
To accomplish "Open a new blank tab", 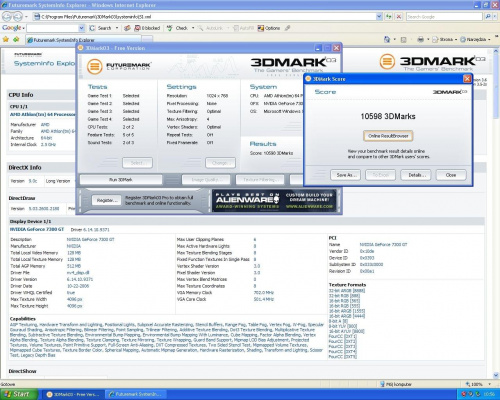I will 147,40.
